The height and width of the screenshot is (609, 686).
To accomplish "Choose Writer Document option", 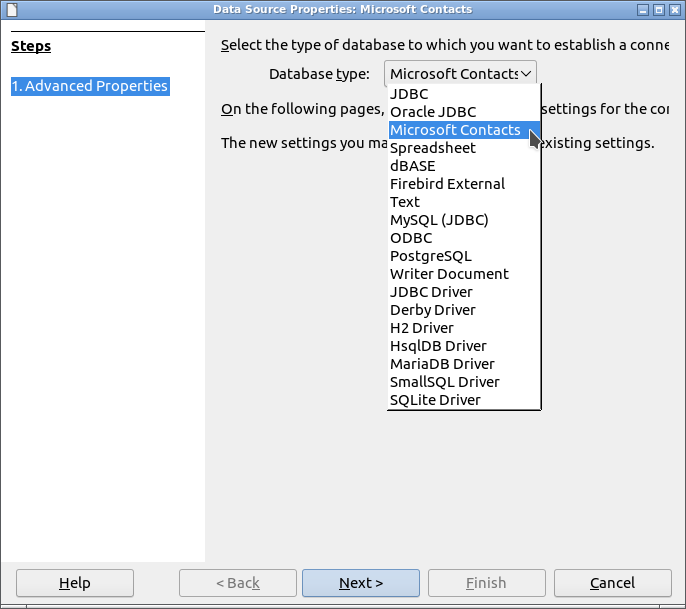I will click(465, 274).
